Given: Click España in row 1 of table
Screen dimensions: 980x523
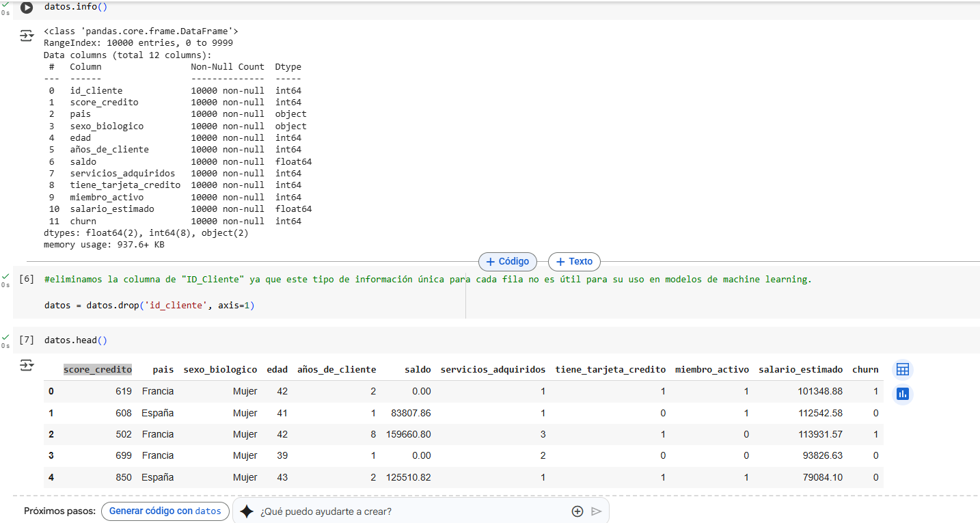Looking at the screenshot, I should (158, 413).
